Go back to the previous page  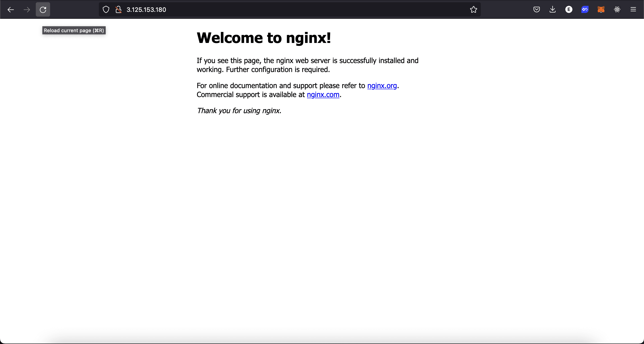(x=11, y=9)
